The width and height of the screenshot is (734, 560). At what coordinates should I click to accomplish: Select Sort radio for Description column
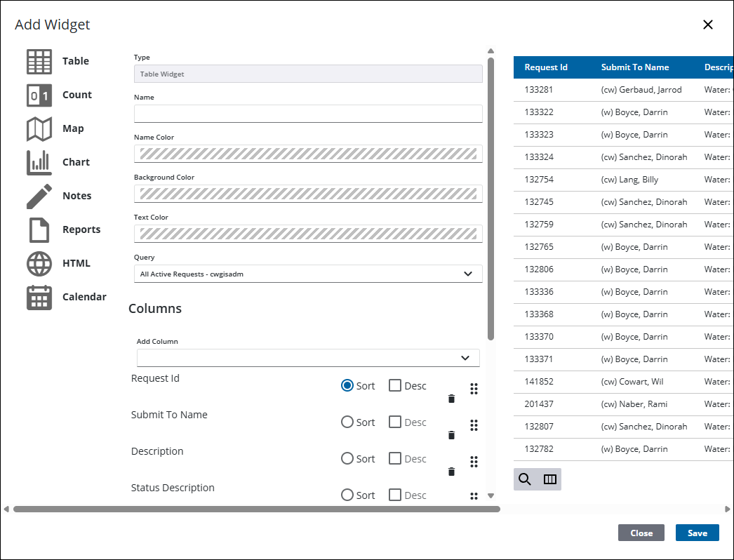pos(347,458)
